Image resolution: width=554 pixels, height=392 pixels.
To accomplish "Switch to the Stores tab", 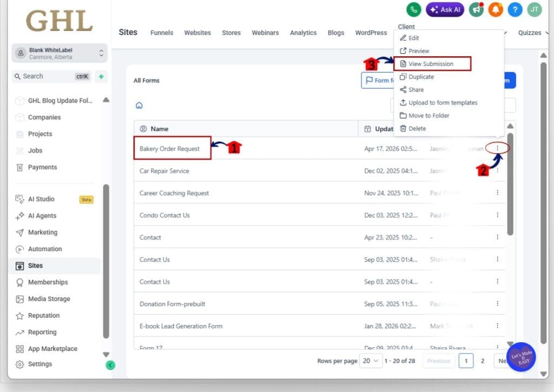I will [x=232, y=33].
